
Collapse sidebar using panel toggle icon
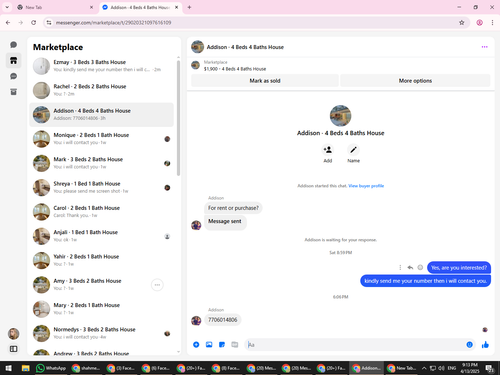(13, 349)
